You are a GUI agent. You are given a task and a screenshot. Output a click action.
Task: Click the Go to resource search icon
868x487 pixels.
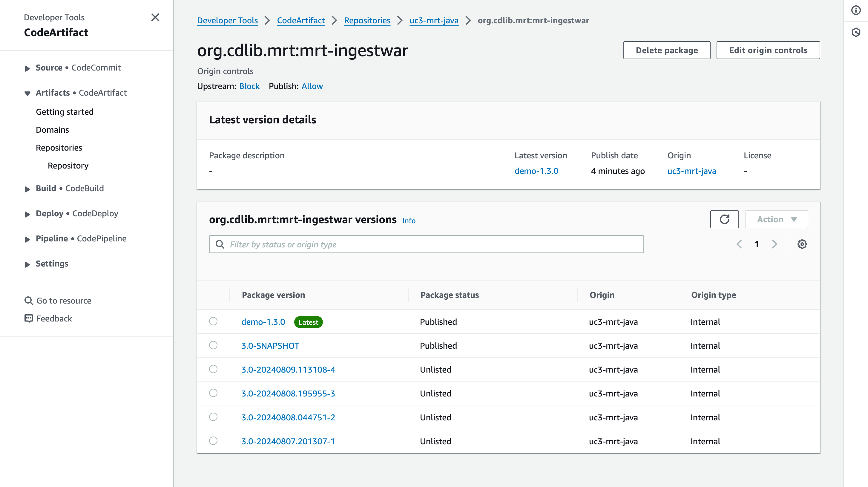pos(29,301)
